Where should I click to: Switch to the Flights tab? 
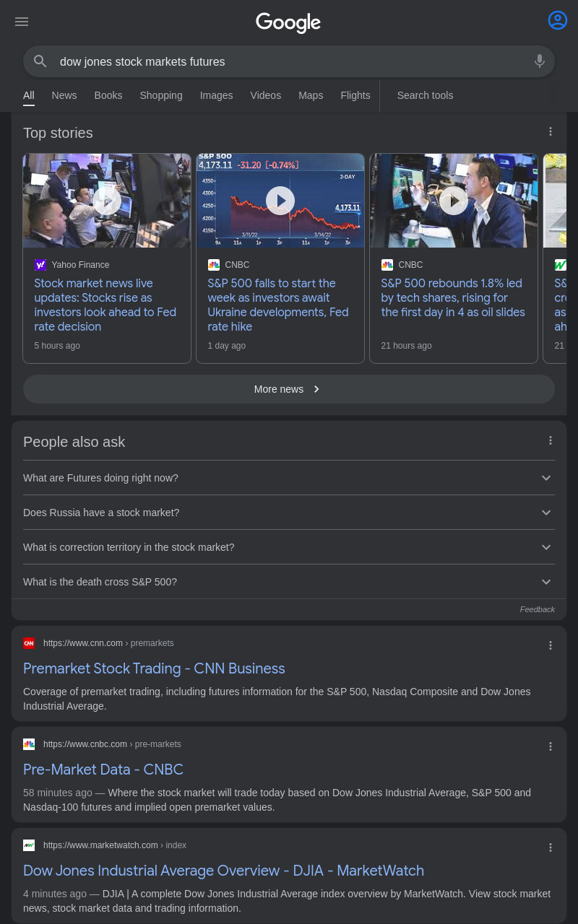[355, 95]
